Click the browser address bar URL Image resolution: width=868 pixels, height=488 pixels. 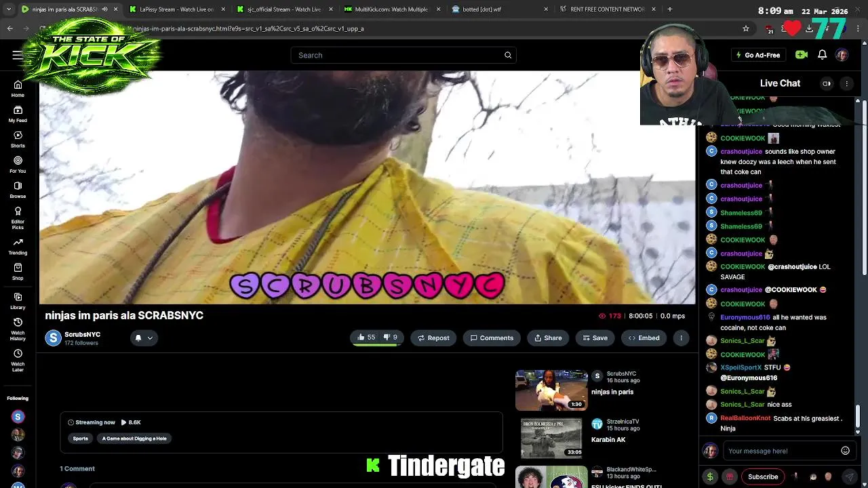point(248,28)
